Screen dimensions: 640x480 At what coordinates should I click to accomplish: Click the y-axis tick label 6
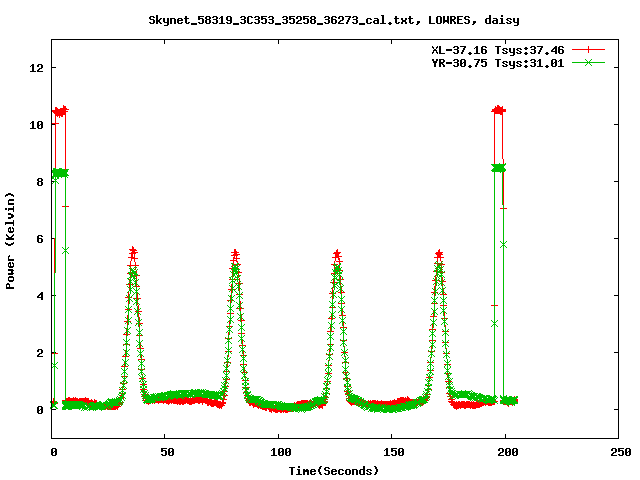[x=41, y=239]
